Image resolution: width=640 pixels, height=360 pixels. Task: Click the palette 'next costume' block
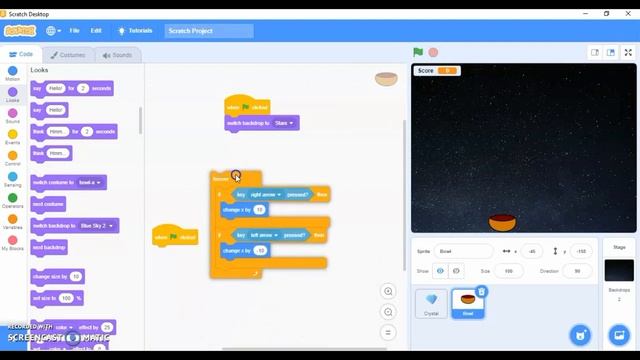(x=48, y=204)
